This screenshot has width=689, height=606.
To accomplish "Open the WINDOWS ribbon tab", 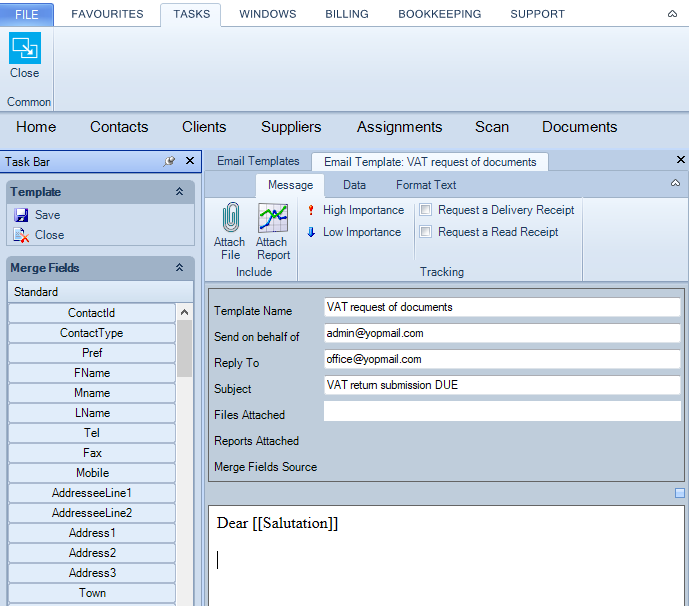I will click(268, 14).
